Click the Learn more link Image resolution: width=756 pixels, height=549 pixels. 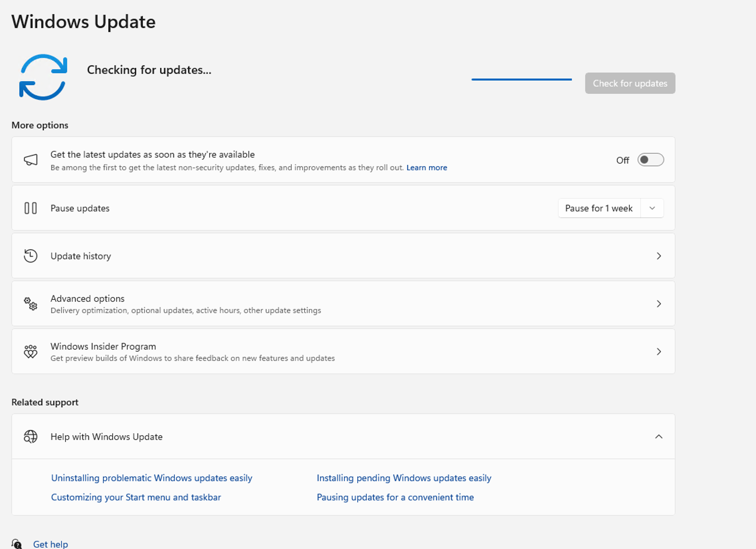pos(427,168)
